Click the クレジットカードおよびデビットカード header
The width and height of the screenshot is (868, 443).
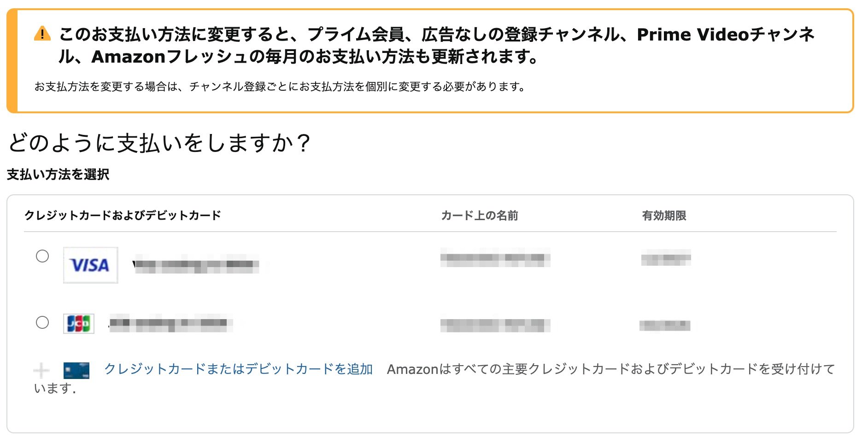click(123, 216)
